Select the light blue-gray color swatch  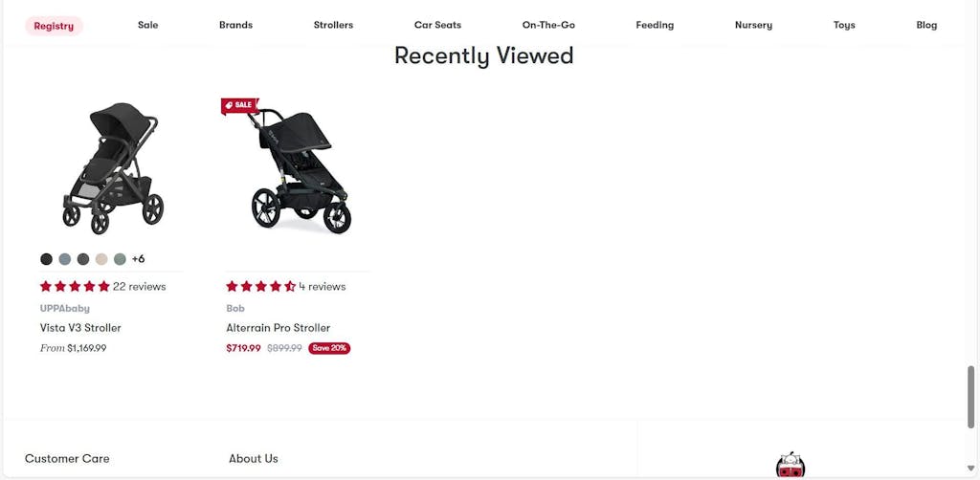64,259
